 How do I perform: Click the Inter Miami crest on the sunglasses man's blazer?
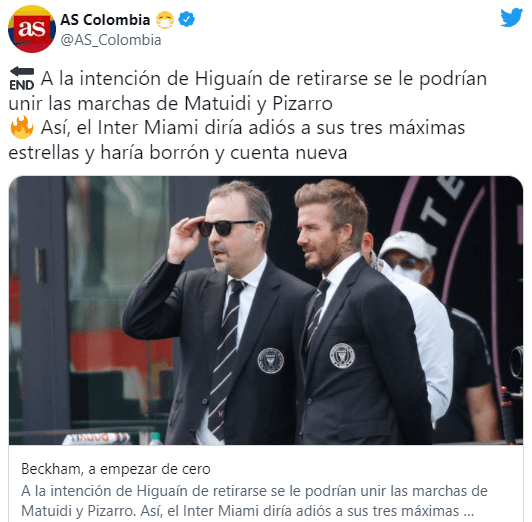[x=270, y=361]
